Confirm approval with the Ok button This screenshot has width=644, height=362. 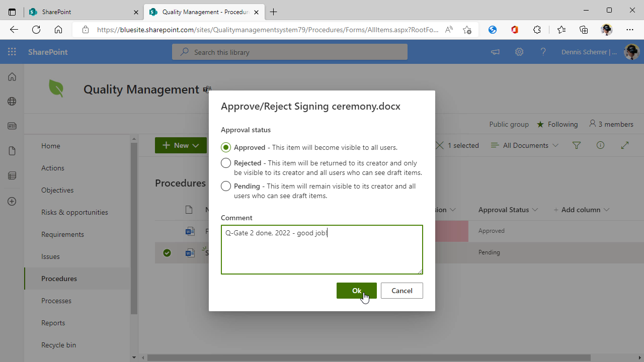pyautogui.click(x=357, y=291)
